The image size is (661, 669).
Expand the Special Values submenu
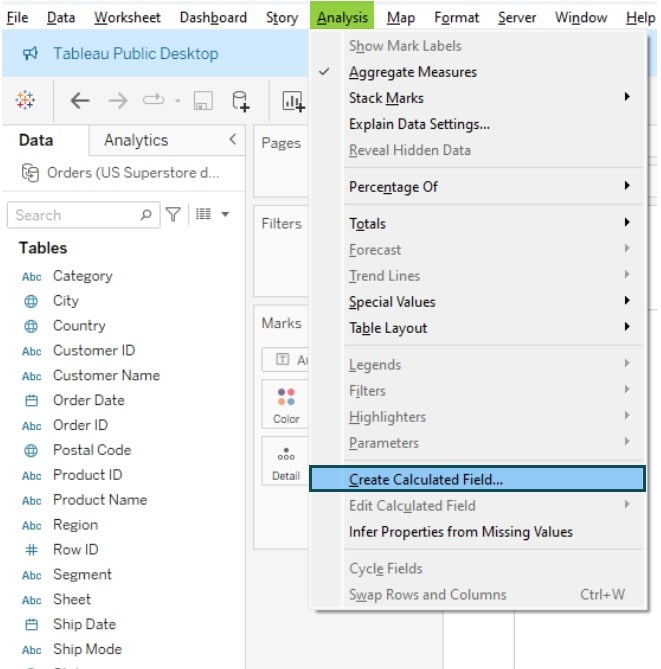pos(477,302)
